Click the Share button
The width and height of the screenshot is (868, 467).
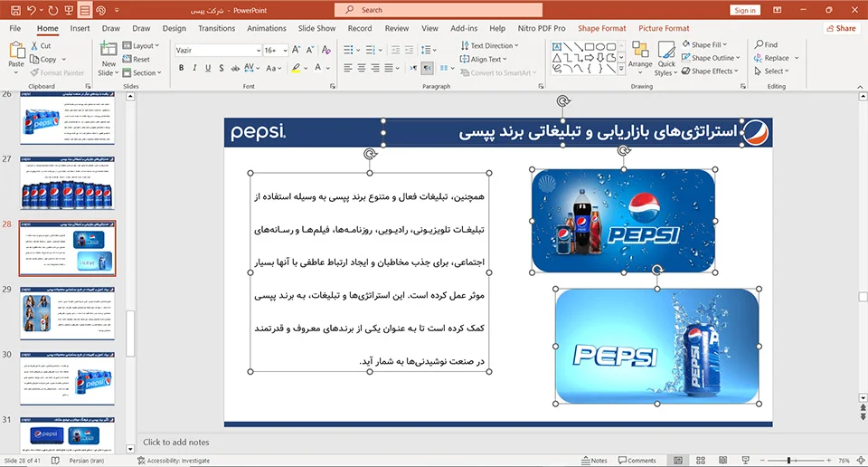[842, 28]
